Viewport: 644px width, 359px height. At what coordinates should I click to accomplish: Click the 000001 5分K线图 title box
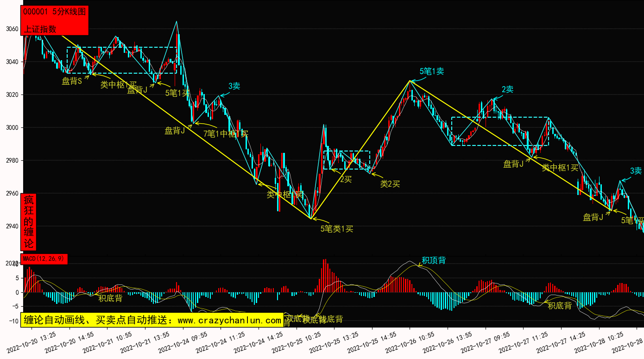(x=54, y=12)
